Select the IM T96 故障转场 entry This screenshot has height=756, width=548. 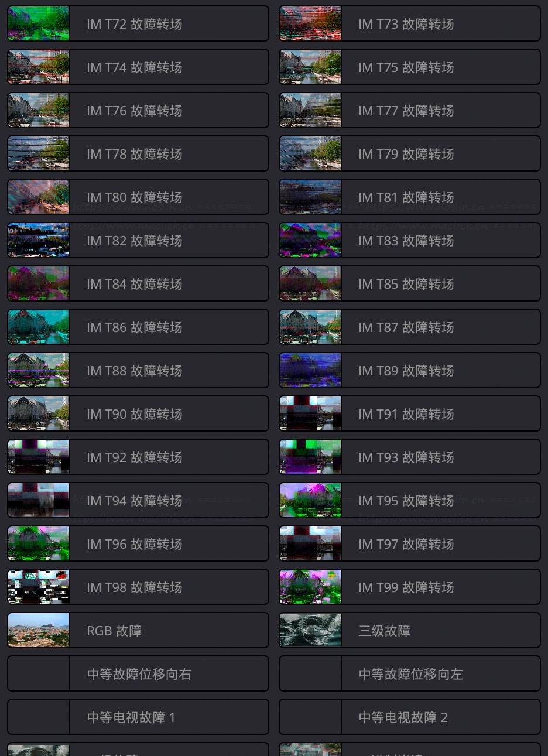tap(138, 544)
